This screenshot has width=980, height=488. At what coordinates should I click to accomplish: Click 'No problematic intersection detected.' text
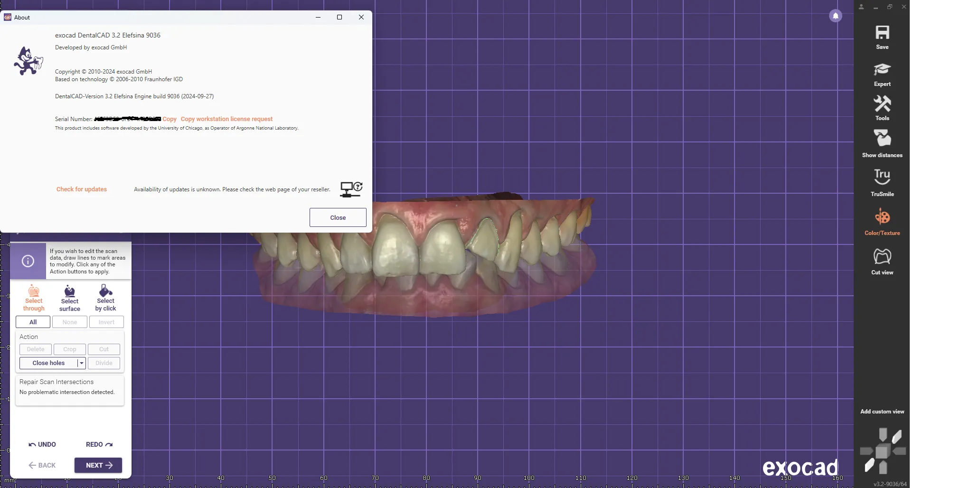67,392
